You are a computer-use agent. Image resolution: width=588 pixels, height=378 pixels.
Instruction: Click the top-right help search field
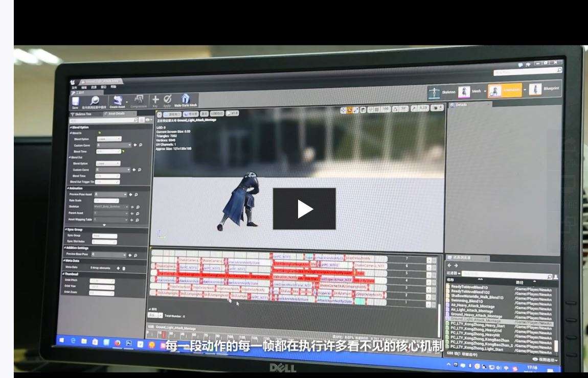528,71
